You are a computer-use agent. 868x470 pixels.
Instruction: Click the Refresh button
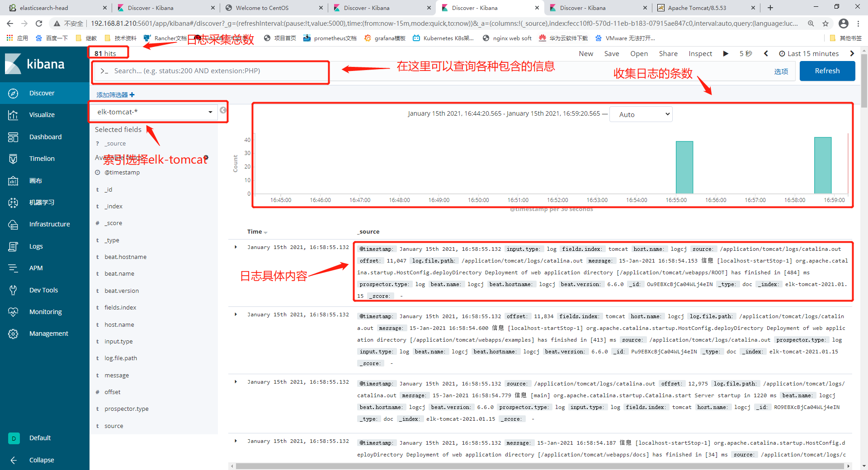pos(827,70)
